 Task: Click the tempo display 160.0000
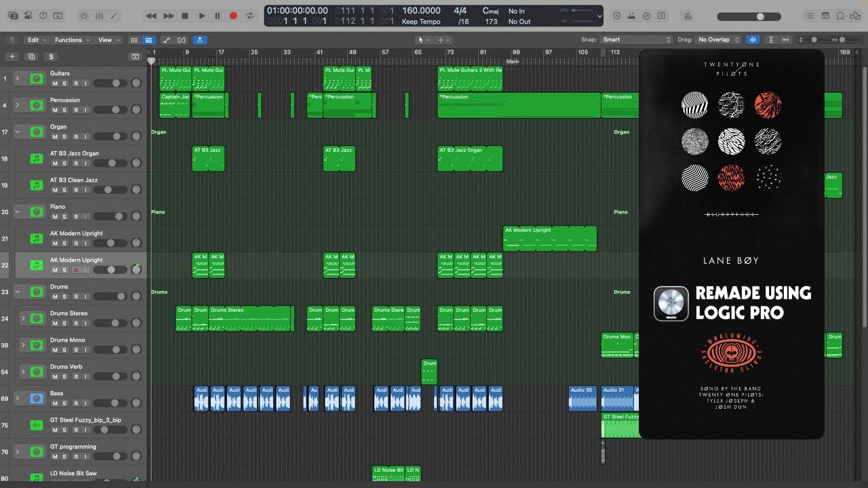coord(421,11)
